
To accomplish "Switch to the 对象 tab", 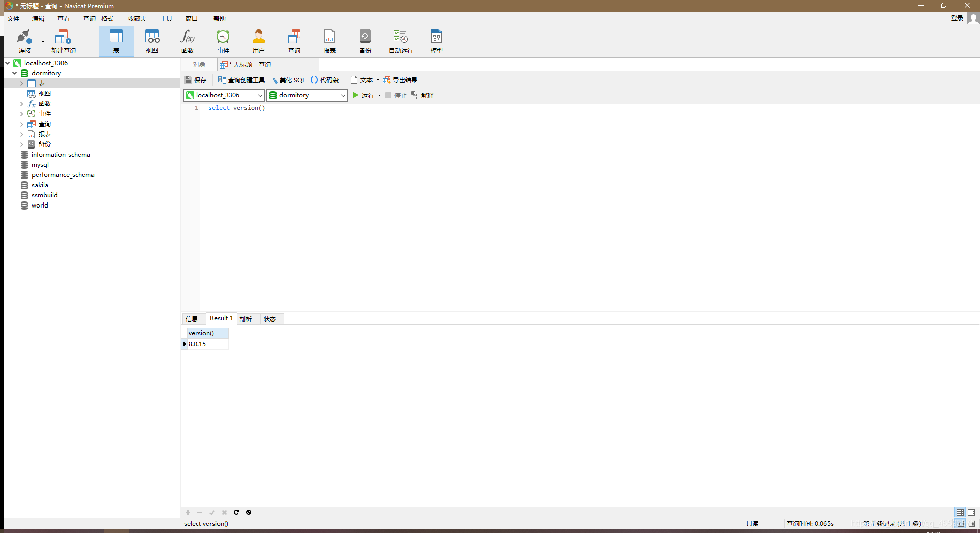I will 199,65.
